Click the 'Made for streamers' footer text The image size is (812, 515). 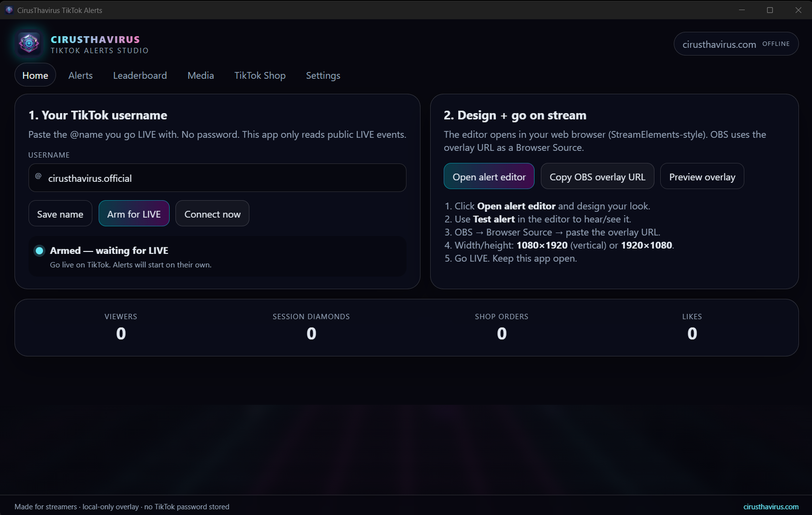tap(122, 507)
